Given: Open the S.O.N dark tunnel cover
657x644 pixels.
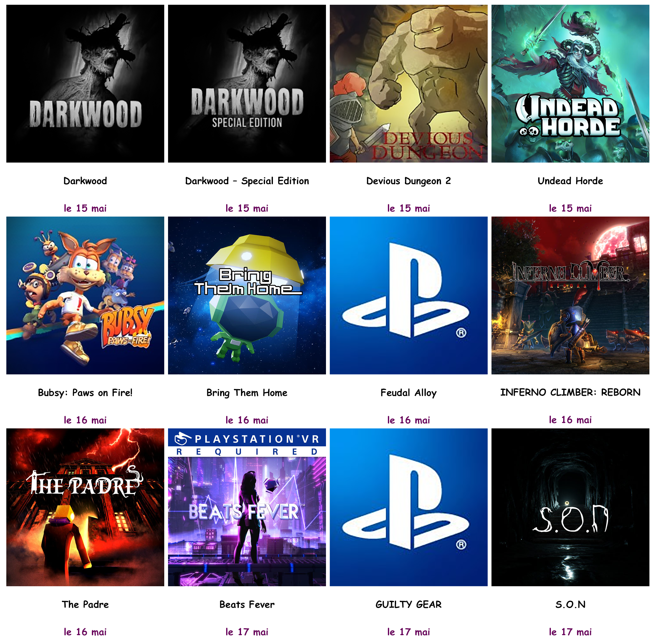Looking at the screenshot, I should click(x=570, y=507).
